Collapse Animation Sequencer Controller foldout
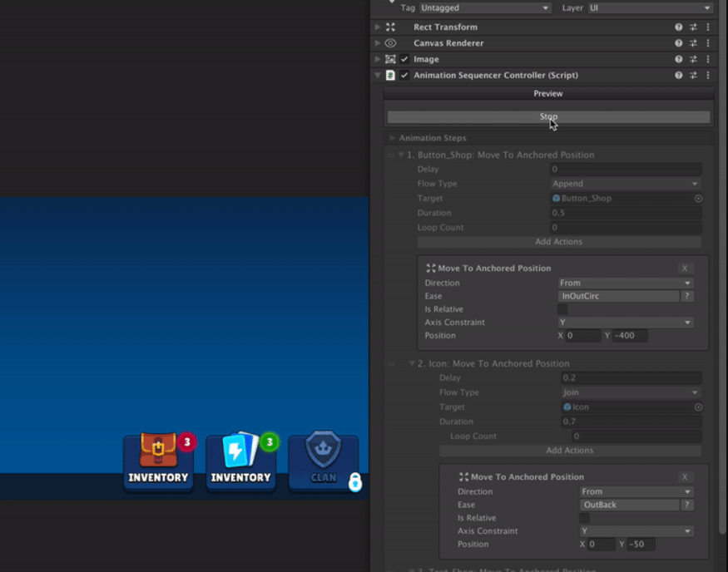This screenshot has width=728, height=572. pyautogui.click(x=378, y=75)
